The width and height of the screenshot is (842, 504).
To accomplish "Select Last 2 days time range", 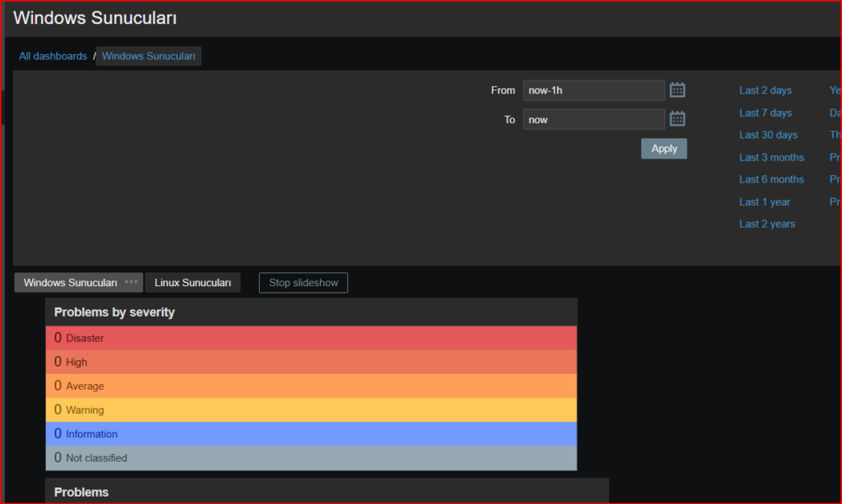I will 766,90.
